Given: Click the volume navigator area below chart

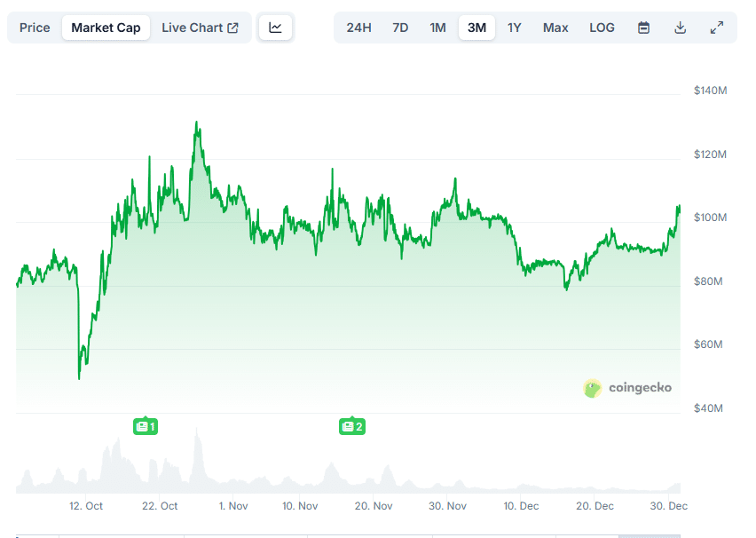Looking at the screenshot, I should point(348,471).
